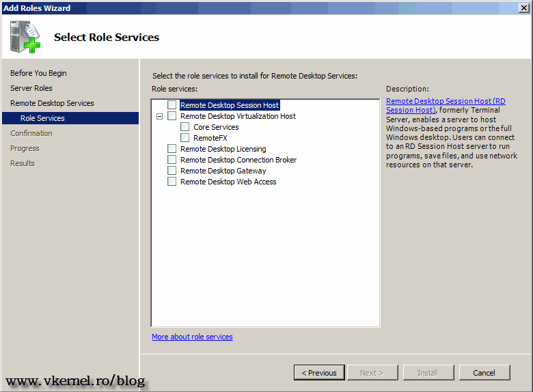Screen dimensions: 533x392
Task: Select Remote Desktop Licensing checkbox
Action: pos(172,149)
